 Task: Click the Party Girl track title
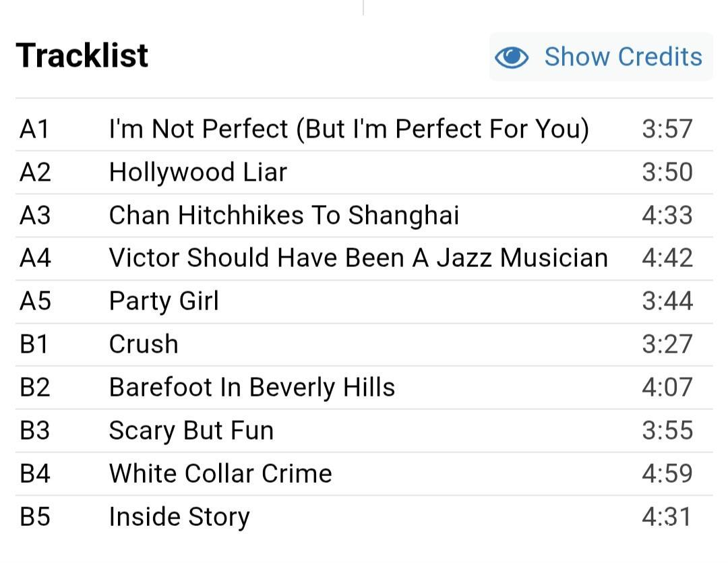click(164, 301)
